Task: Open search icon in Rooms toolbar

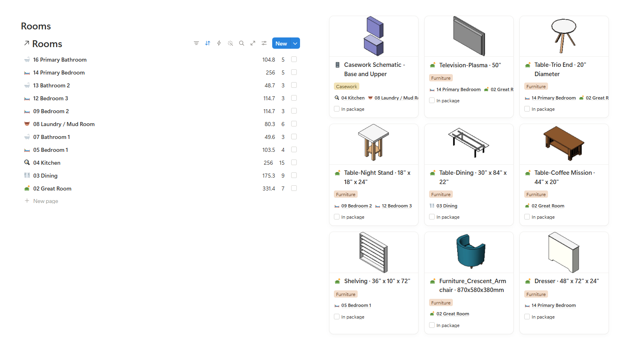Action: [x=242, y=43]
